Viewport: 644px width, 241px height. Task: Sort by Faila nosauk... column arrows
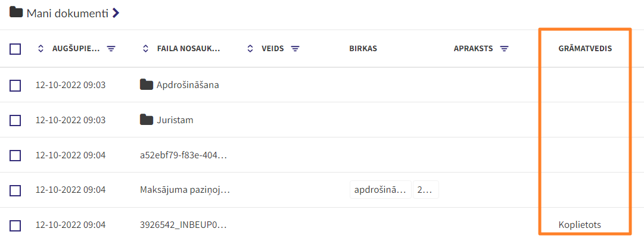click(145, 49)
